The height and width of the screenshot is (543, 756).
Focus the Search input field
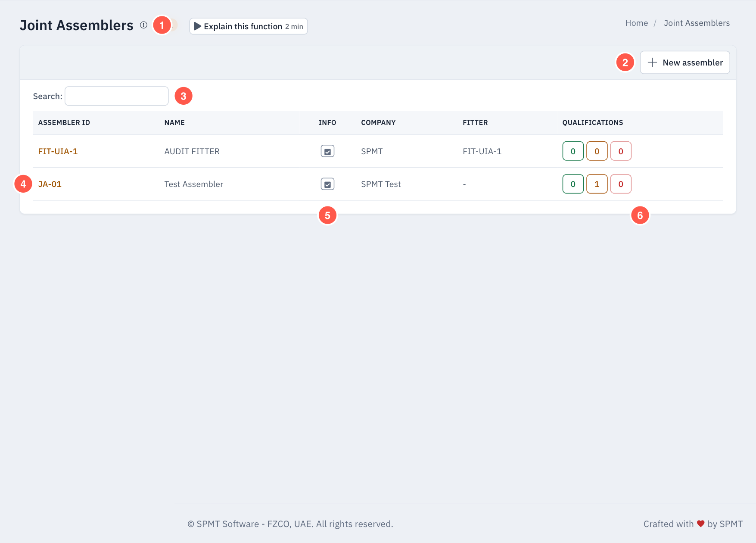(117, 96)
